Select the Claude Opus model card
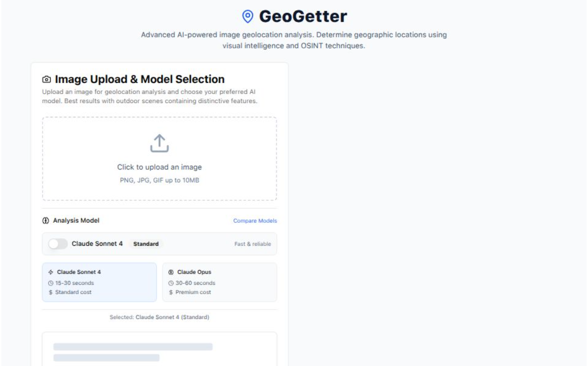 click(220, 282)
